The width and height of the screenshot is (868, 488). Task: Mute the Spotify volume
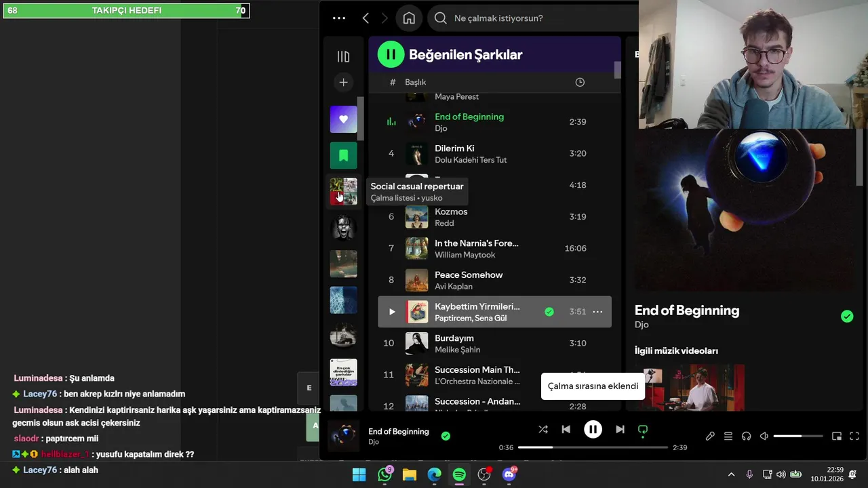click(764, 436)
